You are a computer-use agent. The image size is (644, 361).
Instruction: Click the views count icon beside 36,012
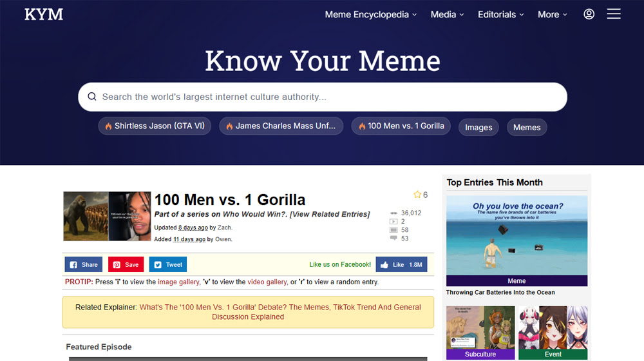pos(393,213)
